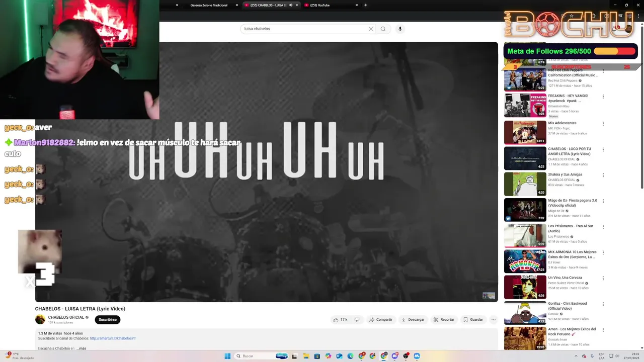Click the Buscar taskbar search box
Image resolution: width=644 pixels, height=362 pixels.
tap(261, 356)
